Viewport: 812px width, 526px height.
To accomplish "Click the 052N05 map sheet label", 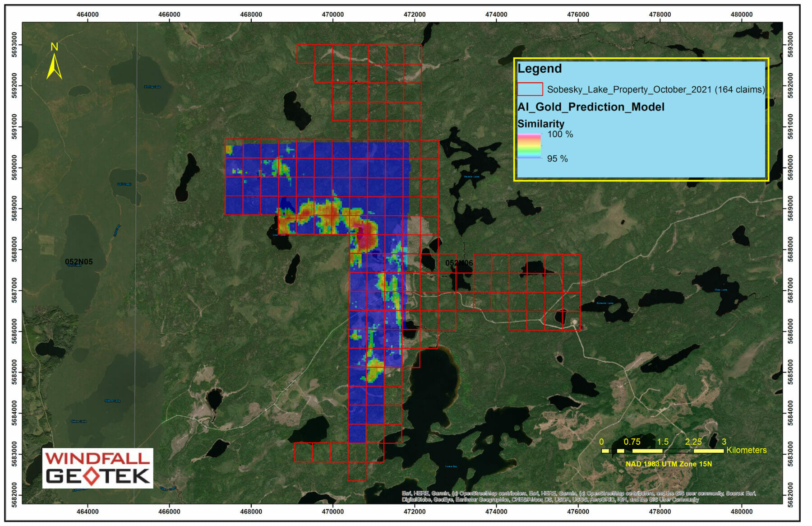I will (x=78, y=262).
